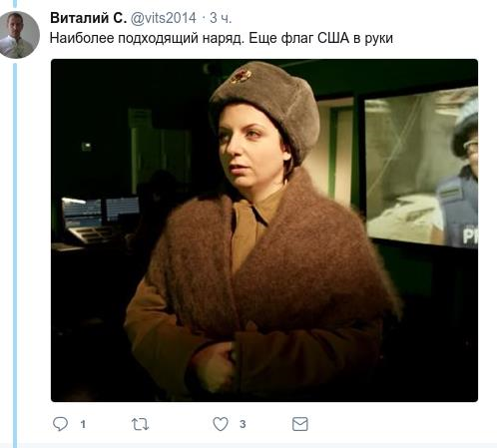Send tweet via the envelope message icon
497x448 pixels.
click(299, 424)
